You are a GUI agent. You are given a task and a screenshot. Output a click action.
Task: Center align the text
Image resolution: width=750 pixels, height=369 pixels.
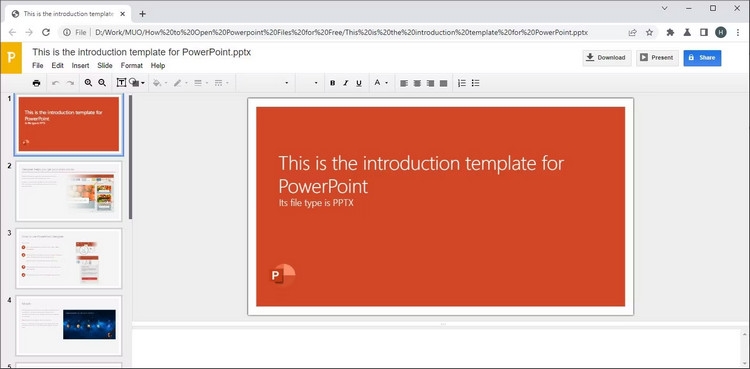(417, 83)
